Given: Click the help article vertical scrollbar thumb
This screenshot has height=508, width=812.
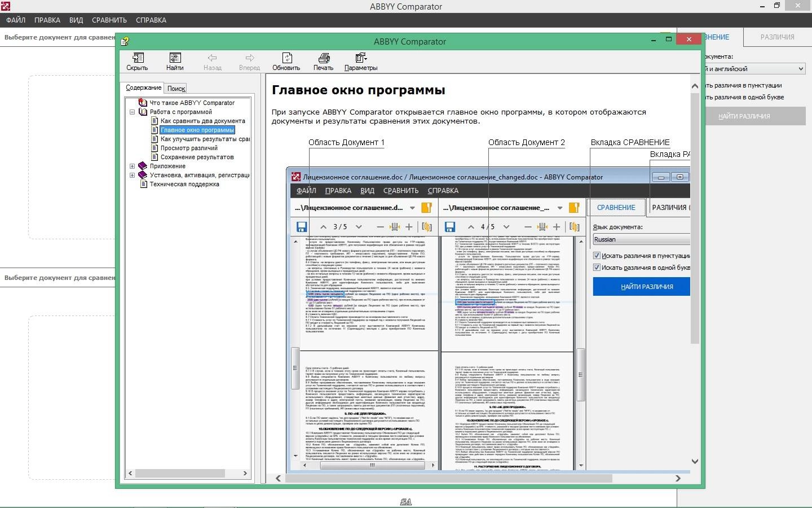Looking at the screenshot, I should (695, 218).
